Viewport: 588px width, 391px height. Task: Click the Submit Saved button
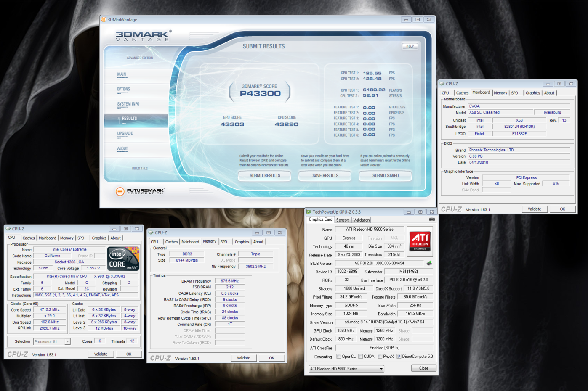tap(385, 176)
